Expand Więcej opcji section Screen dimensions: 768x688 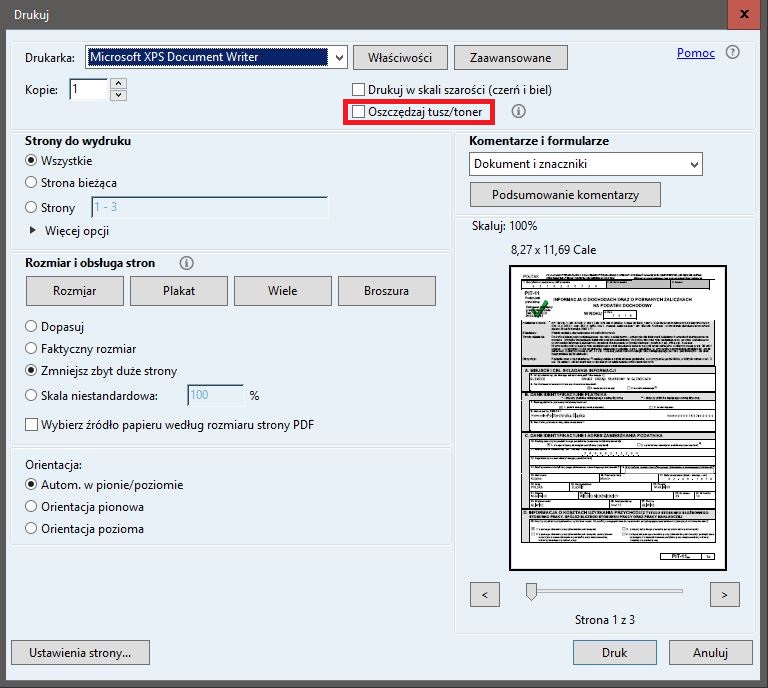click(x=33, y=231)
